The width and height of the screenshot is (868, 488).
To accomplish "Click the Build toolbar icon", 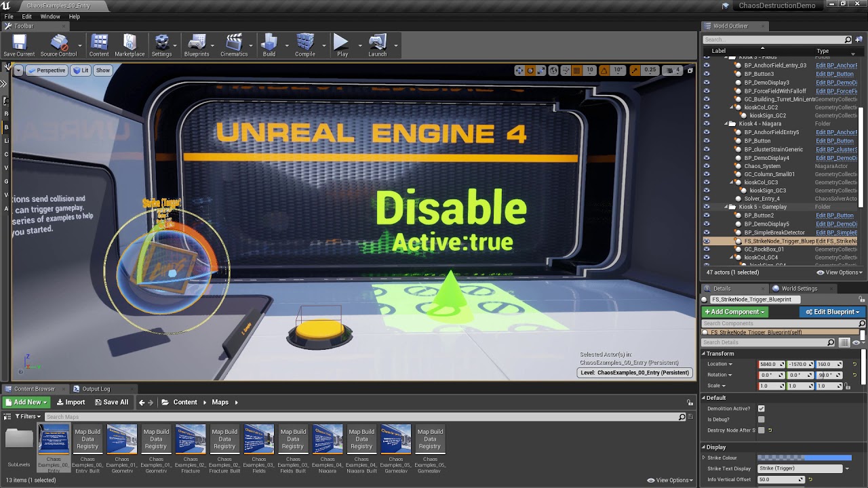I will coord(269,45).
